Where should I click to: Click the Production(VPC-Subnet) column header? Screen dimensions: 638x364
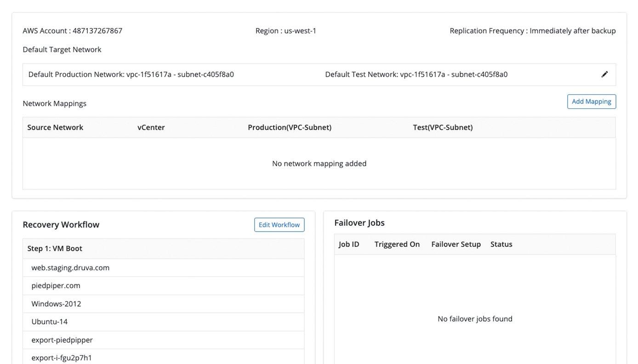(289, 127)
